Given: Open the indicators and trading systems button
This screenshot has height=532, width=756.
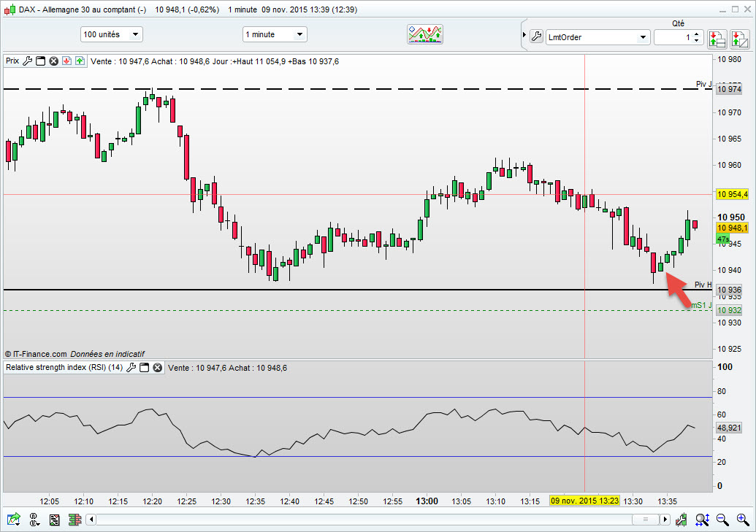Looking at the screenshot, I should coord(425,34).
